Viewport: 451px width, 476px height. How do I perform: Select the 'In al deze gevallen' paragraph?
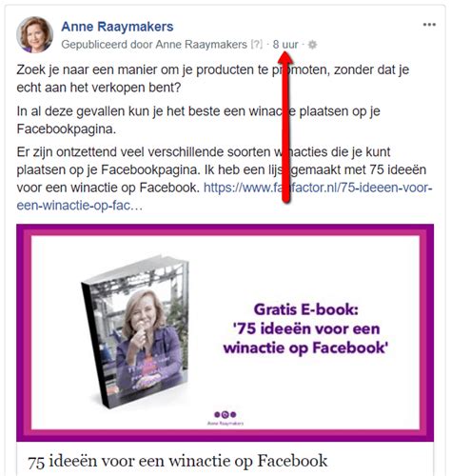click(x=199, y=120)
